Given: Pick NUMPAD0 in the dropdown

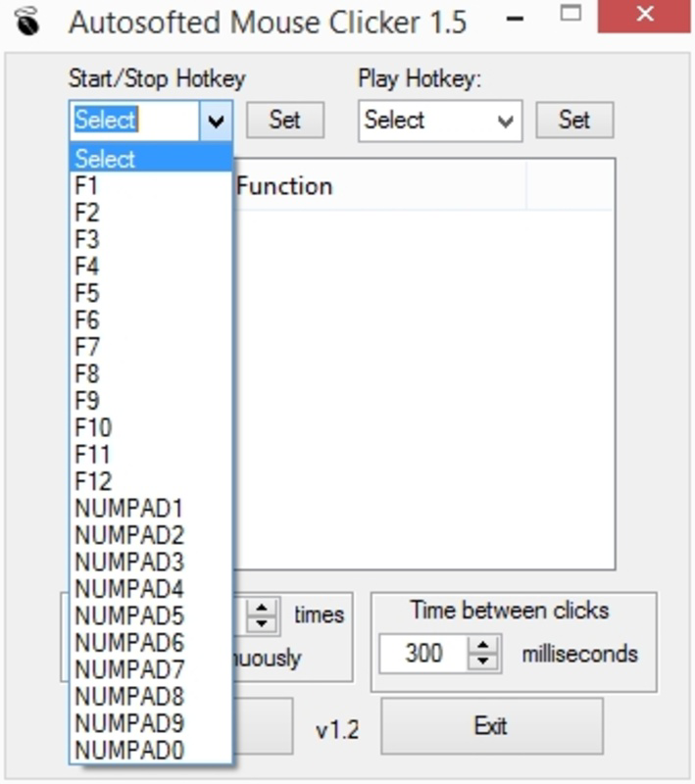Looking at the screenshot, I should coord(151,750).
